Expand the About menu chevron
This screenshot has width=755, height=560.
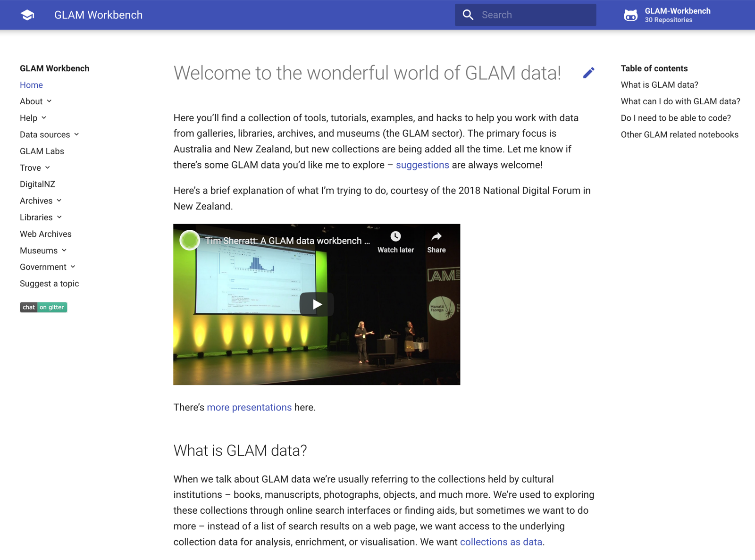[x=49, y=101]
